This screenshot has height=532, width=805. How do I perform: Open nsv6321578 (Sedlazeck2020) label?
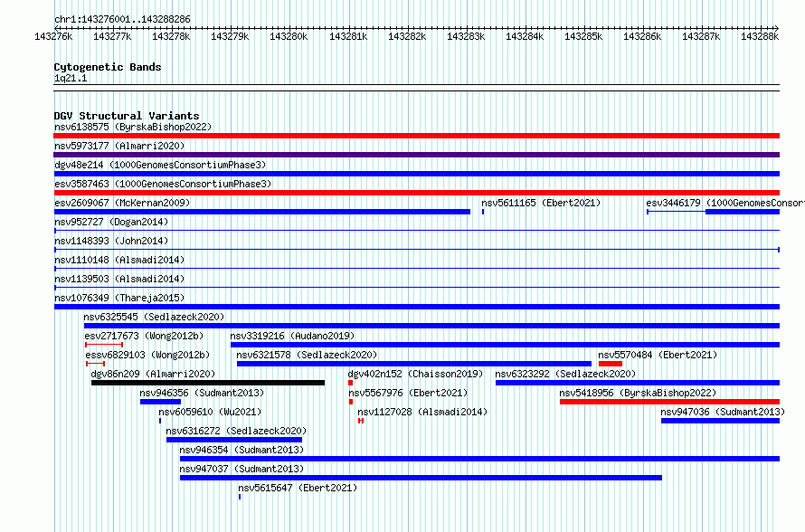coord(307,355)
